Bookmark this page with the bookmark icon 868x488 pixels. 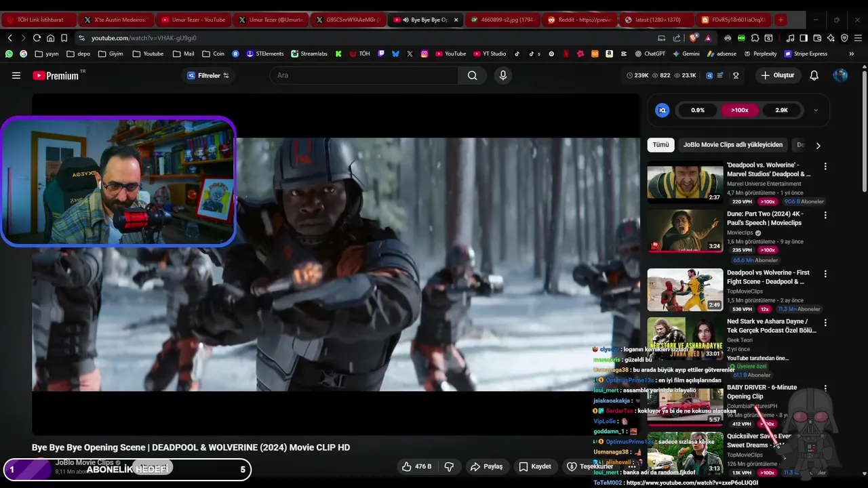64,38
